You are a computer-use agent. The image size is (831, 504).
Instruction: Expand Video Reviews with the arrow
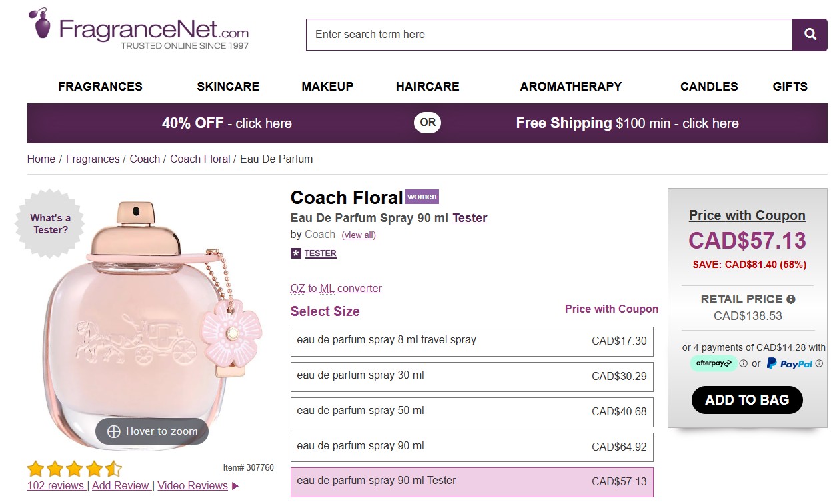coord(235,485)
